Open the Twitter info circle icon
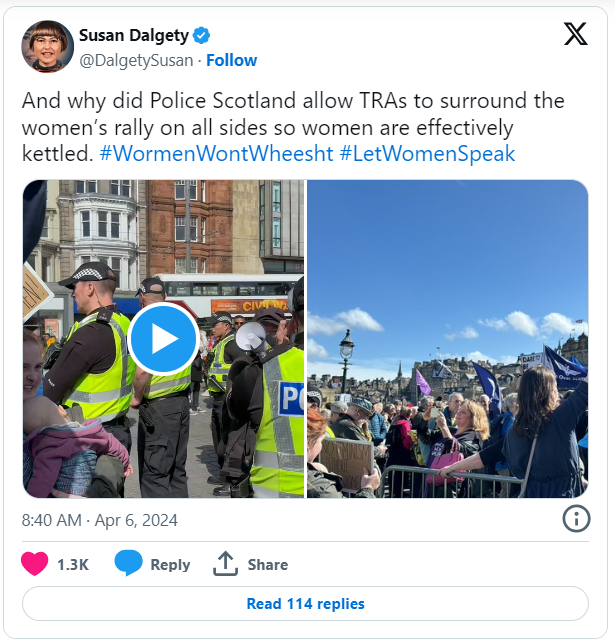 click(577, 519)
